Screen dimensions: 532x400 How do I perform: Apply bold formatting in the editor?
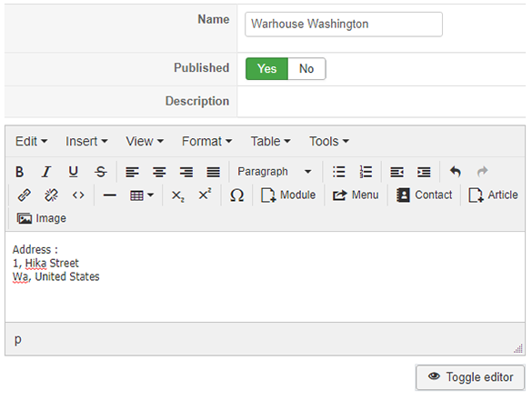point(19,172)
